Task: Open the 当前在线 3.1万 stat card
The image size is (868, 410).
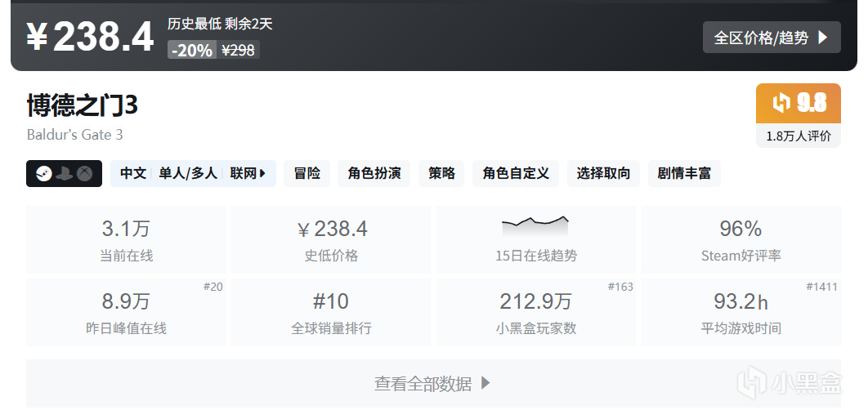Action: [x=126, y=239]
